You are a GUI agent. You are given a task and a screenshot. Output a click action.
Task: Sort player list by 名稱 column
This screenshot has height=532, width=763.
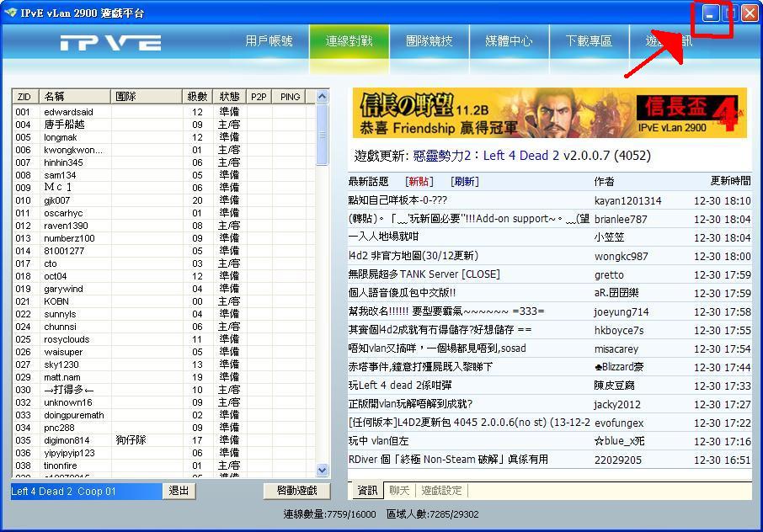tap(74, 97)
